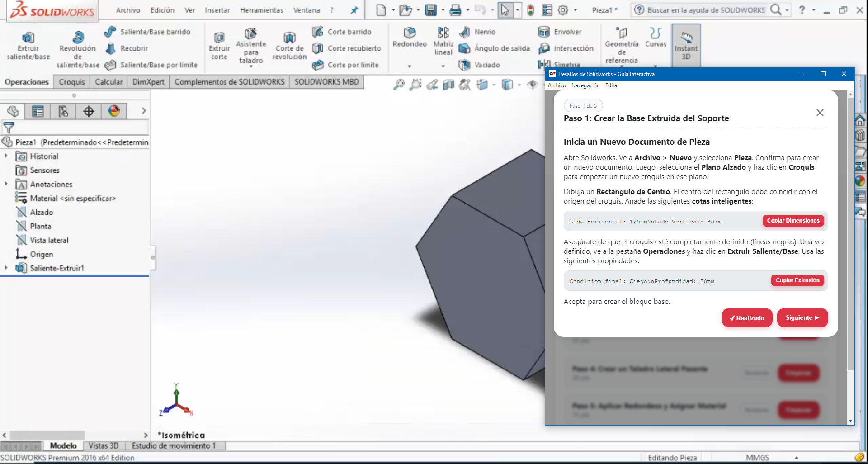
Task: Close the Paso 1 dialog
Action: tap(820, 113)
